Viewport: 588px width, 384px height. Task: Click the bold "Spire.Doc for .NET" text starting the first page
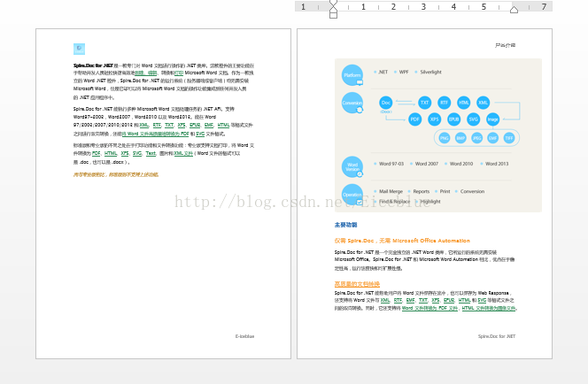tap(93, 65)
